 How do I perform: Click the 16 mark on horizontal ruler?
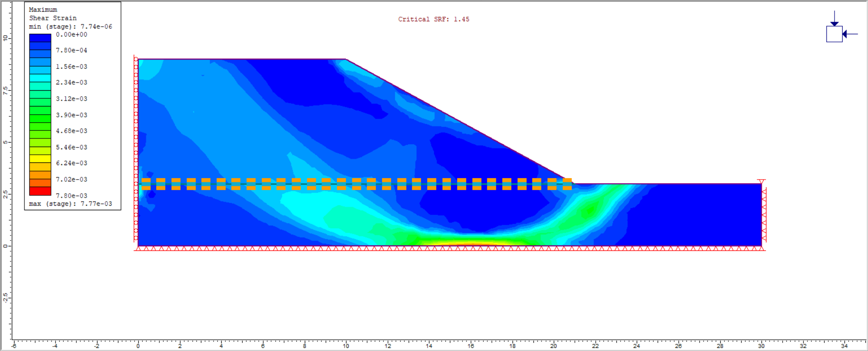(471, 346)
